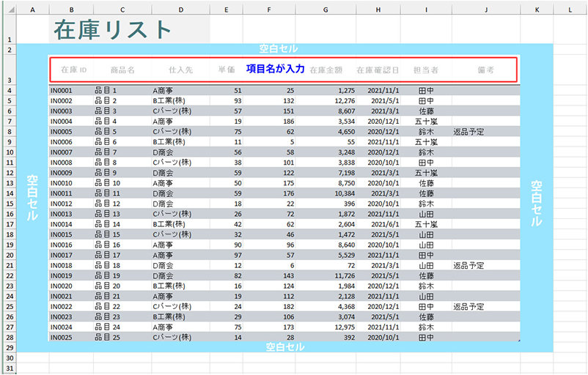
Task: Select column K header
Action: pyautogui.click(x=537, y=10)
